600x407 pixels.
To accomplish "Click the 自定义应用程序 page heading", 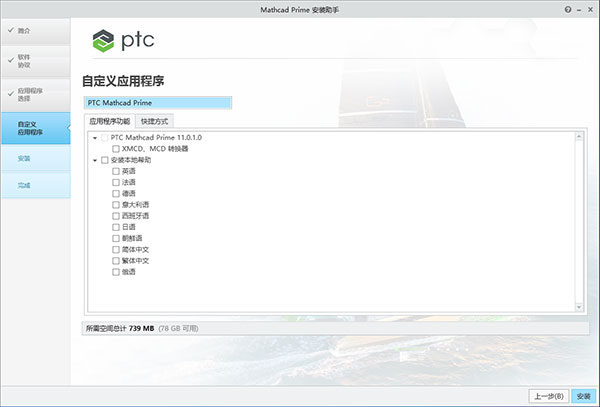I will click(123, 81).
